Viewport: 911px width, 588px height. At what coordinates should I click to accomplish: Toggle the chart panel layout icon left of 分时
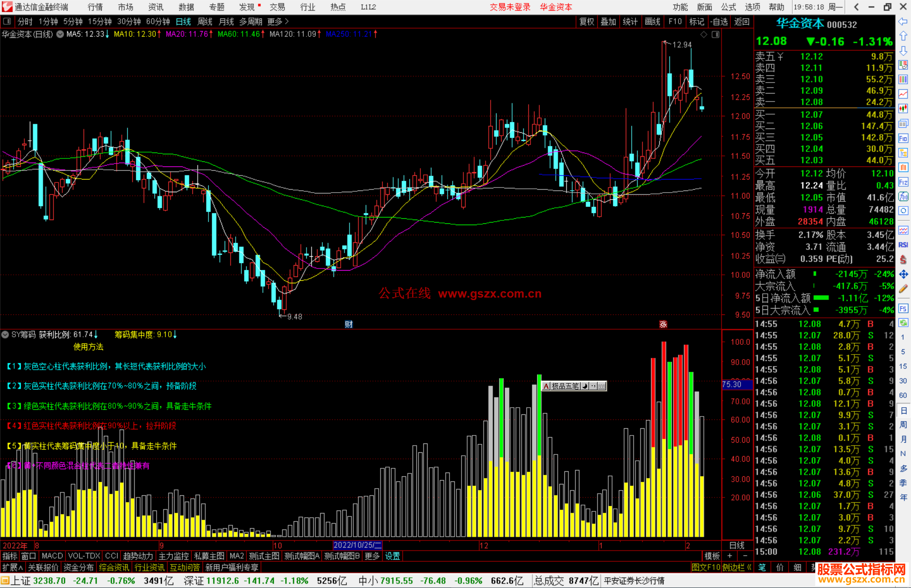click(7, 21)
